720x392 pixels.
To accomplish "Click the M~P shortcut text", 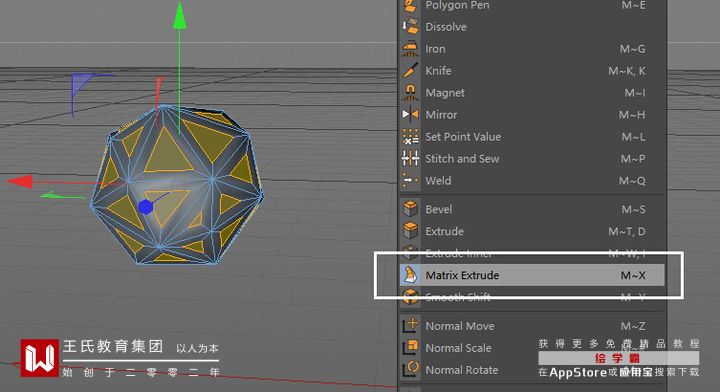I will tap(633, 159).
